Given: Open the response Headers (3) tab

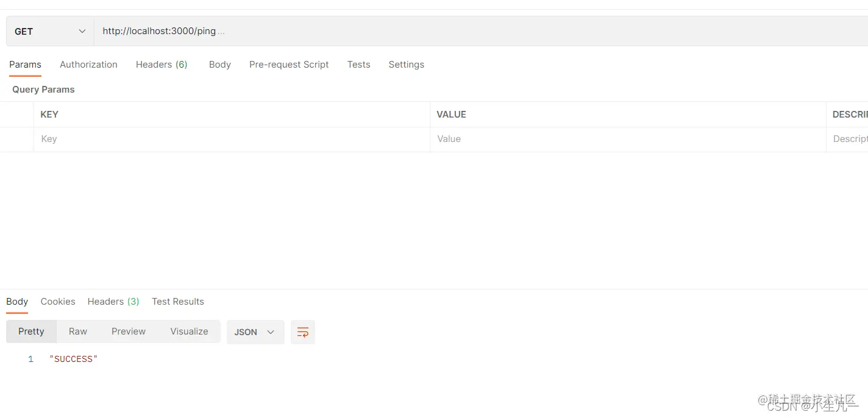Looking at the screenshot, I should [x=113, y=302].
